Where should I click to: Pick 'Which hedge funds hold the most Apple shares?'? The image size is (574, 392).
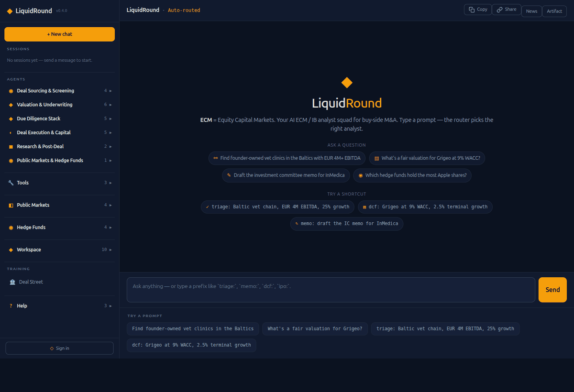coord(412,175)
